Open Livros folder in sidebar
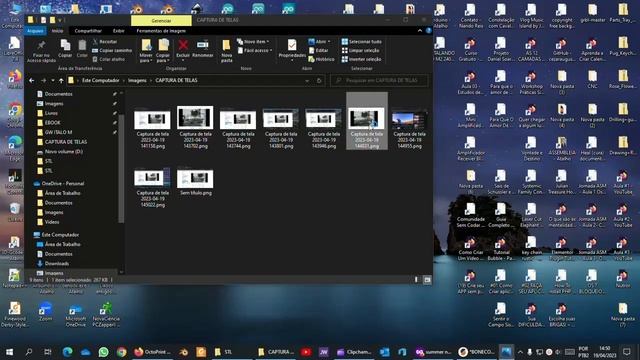The height and width of the screenshot is (360, 640). click(51, 113)
